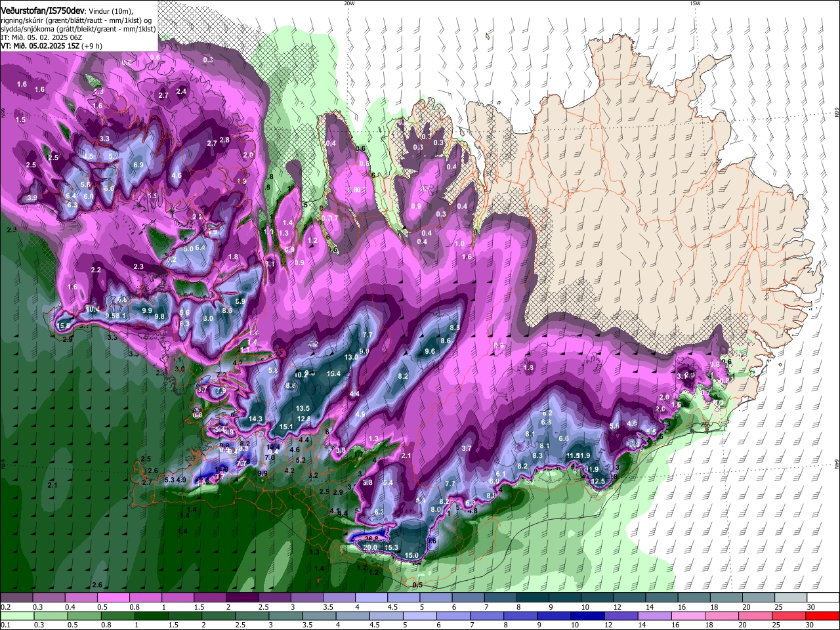Image resolution: width=840 pixels, height=630 pixels.
Task: Click the 15.4 precipitation value
Action: pyautogui.click(x=333, y=373)
